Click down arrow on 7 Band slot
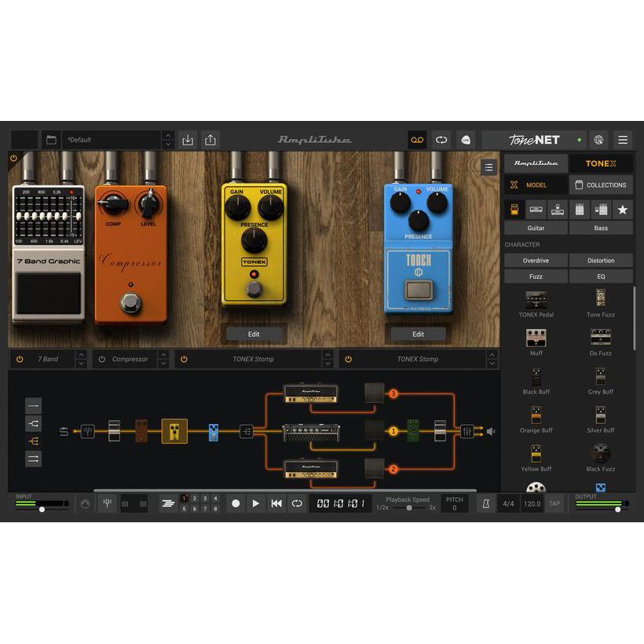644x644 pixels. 82,364
